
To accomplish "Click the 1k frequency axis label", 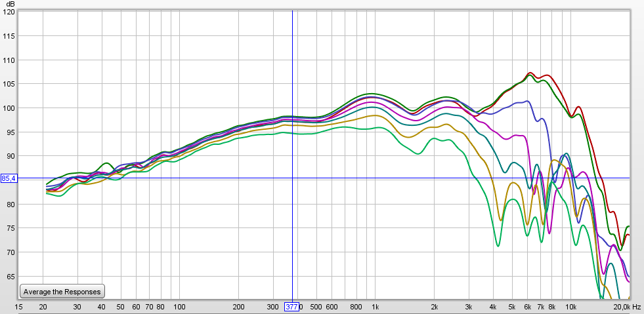I will [375, 307].
